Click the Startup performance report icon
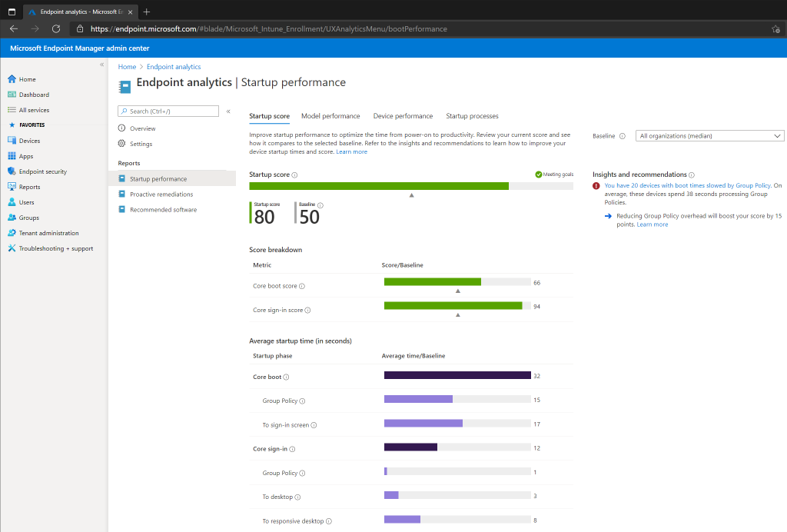 point(121,178)
